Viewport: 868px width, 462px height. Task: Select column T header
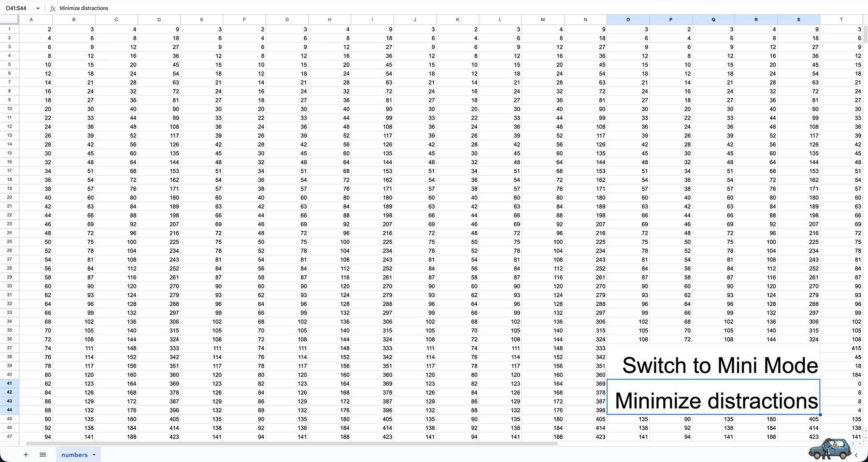(841, 19)
